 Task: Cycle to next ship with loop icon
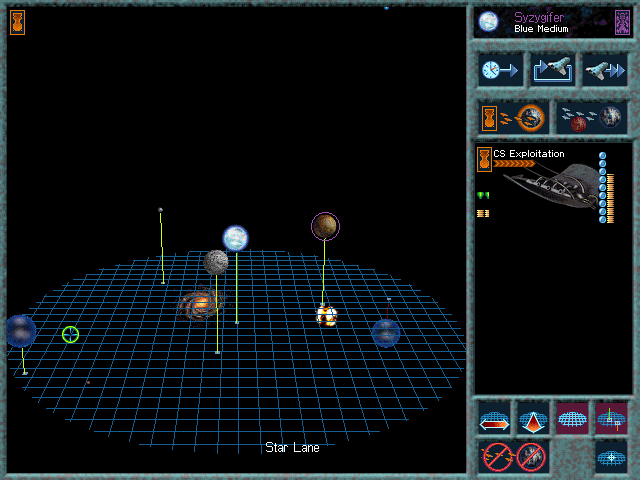(x=552, y=70)
